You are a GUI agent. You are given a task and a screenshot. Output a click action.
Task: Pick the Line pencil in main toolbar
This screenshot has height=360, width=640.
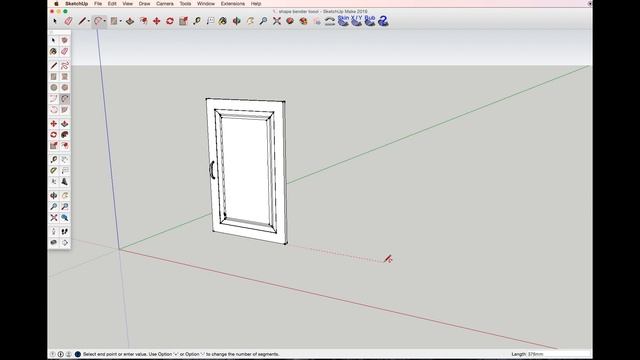click(x=82, y=21)
